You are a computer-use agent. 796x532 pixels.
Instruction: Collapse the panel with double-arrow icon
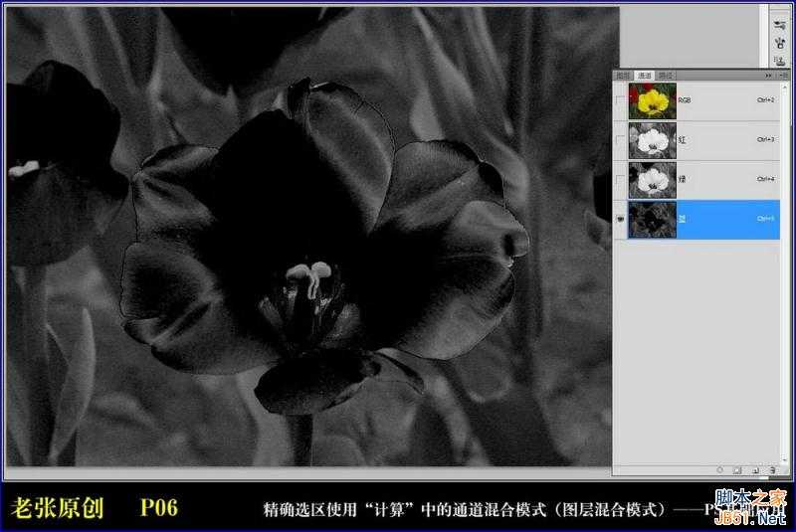[x=768, y=75]
